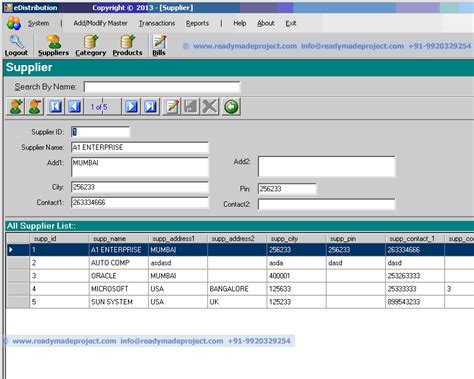
Task: Click the Search By Name field
Action: click(162, 87)
